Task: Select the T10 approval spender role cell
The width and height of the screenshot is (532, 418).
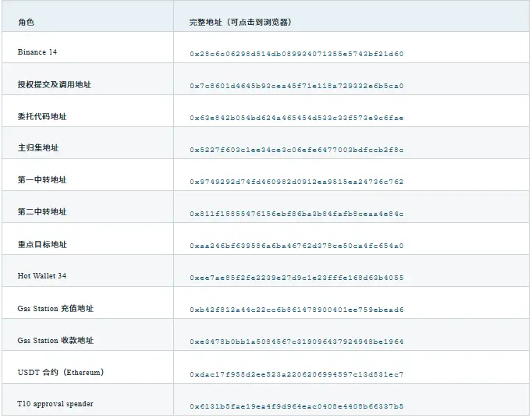Action: 87,399
